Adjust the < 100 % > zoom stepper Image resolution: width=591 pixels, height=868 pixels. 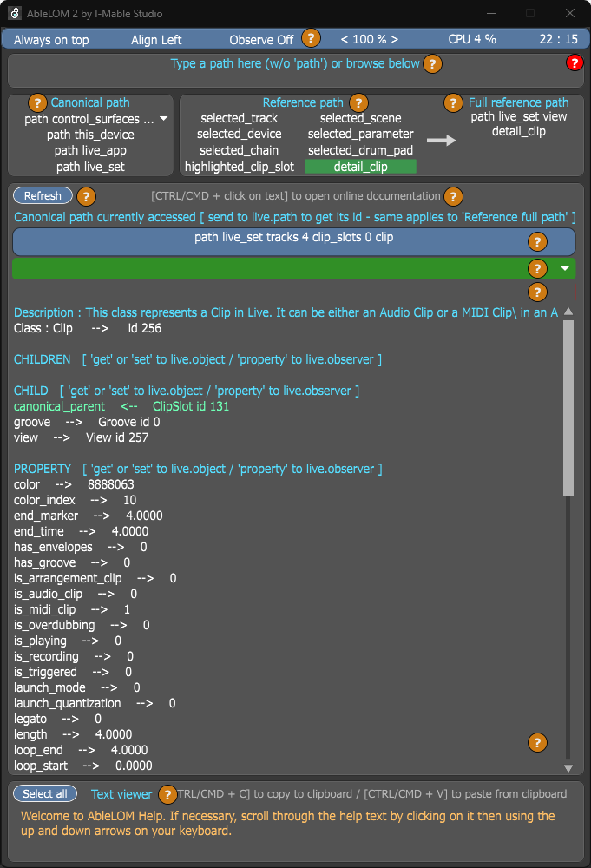(369, 39)
